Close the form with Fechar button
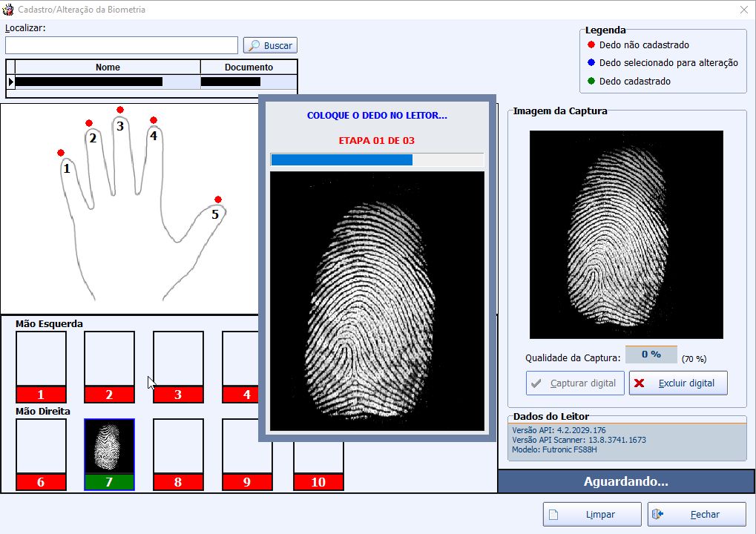This screenshot has width=756, height=534. click(x=696, y=514)
